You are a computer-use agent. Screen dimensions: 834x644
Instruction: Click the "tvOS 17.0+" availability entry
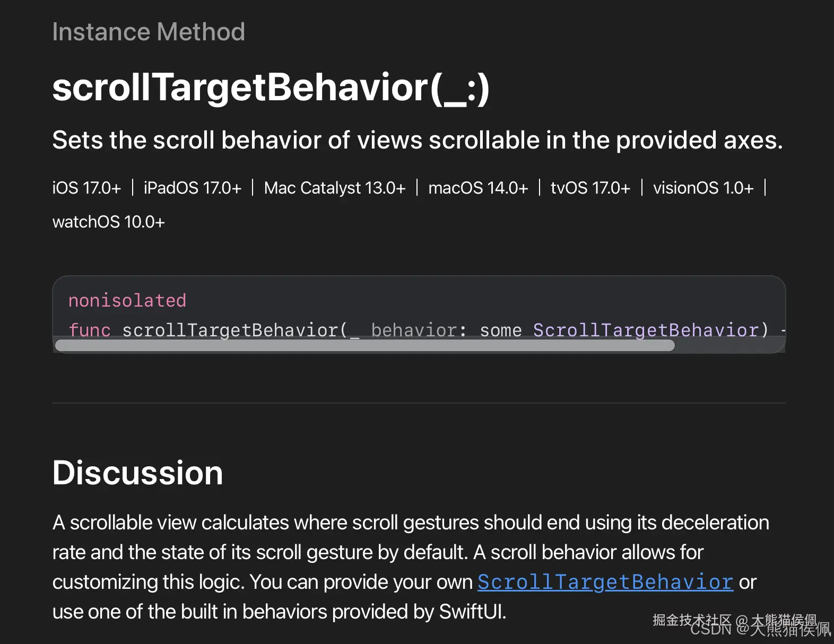pyautogui.click(x=590, y=188)
